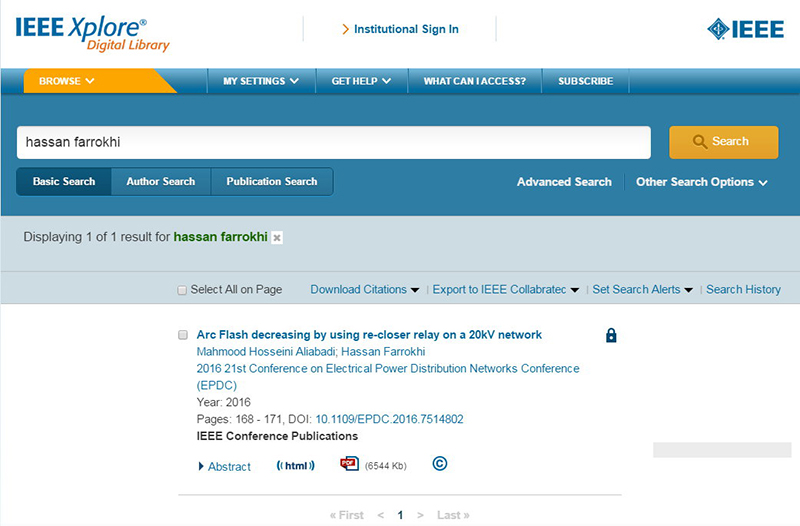Expand the MY SETTINGS menu
Viewport: 800px width, 526px height.
point(261,81)
